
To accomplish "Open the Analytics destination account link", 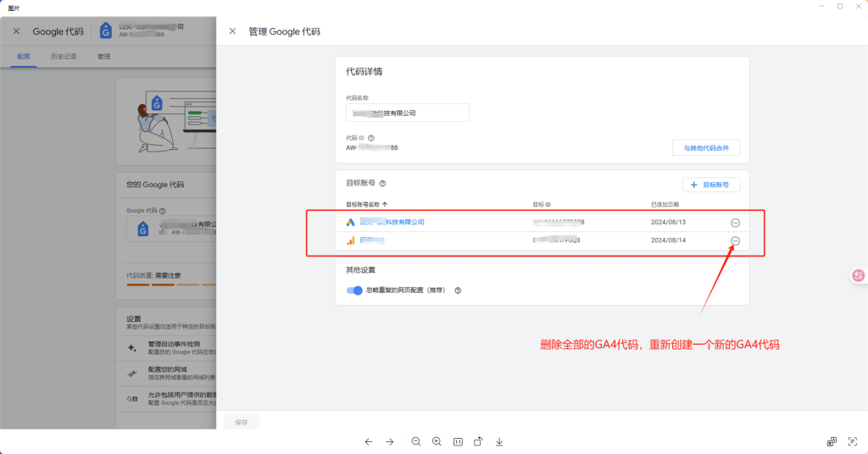I will pos(372,241).
